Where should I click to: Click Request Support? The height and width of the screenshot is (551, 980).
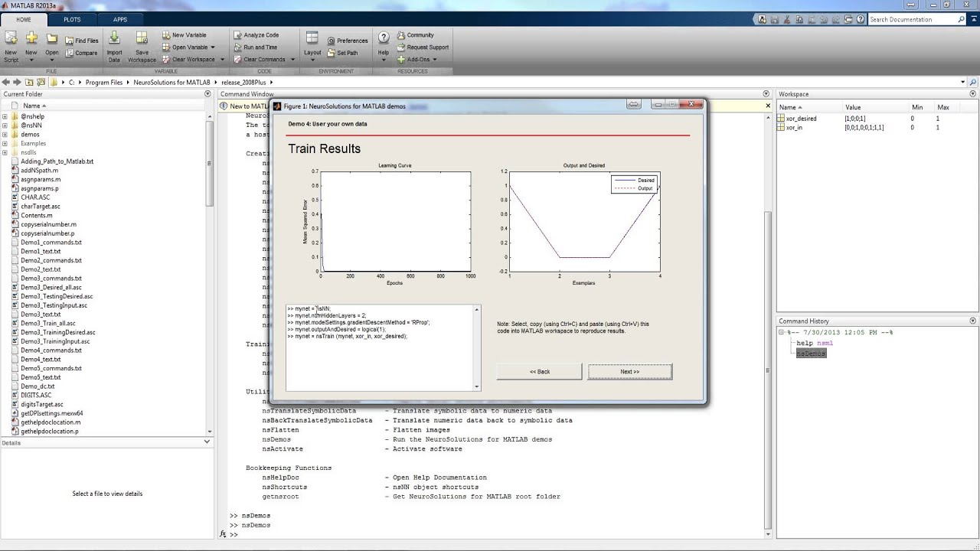click(x=423, y=47)
